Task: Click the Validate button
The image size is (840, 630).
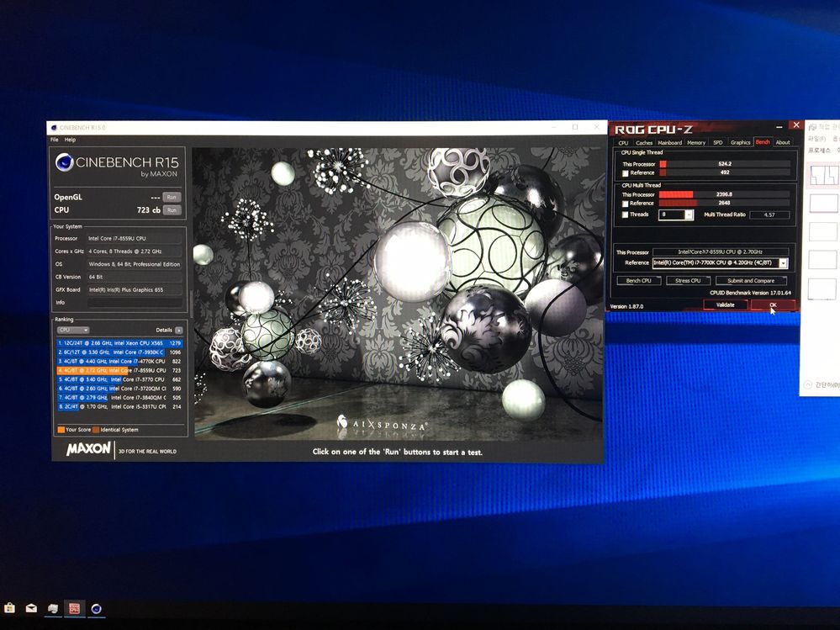Action: pos(725,304)
